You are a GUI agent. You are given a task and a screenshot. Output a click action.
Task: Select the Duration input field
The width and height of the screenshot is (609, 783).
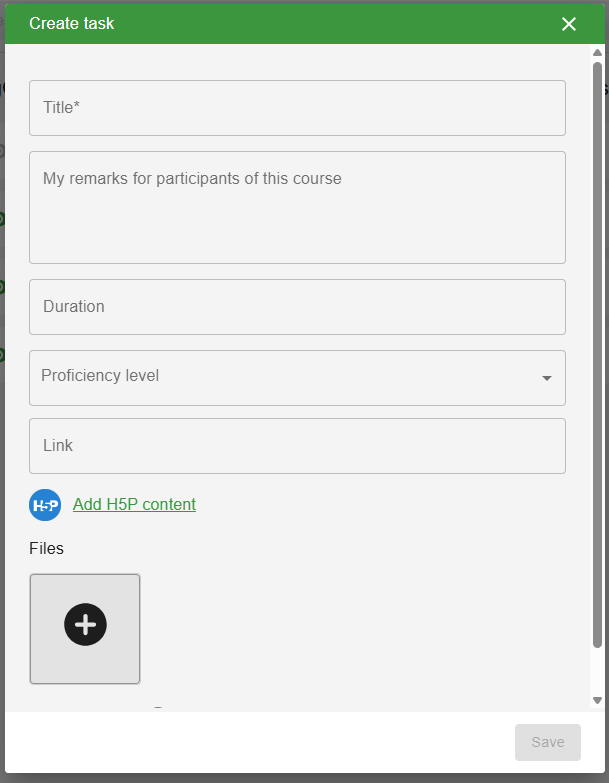click(x=297, y=307)
